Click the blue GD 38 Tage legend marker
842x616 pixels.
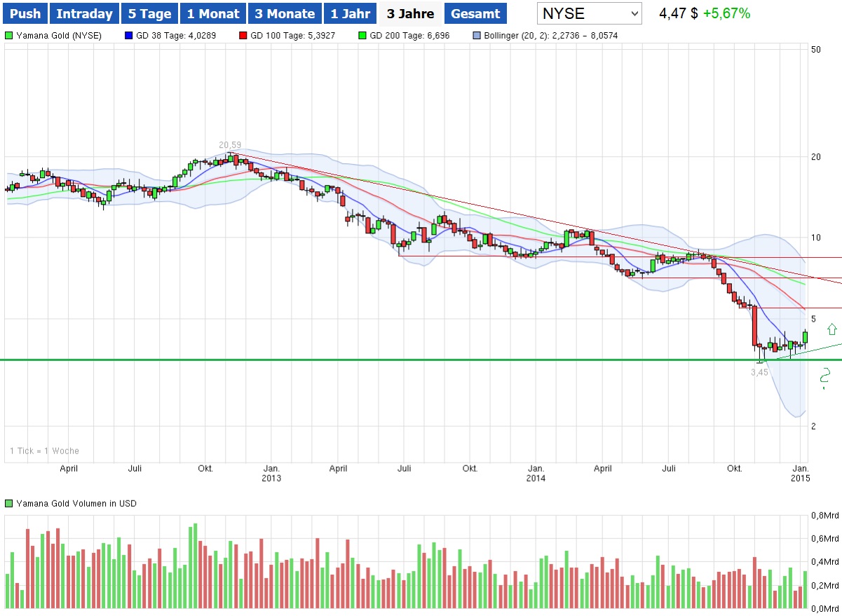pos(128,35)
